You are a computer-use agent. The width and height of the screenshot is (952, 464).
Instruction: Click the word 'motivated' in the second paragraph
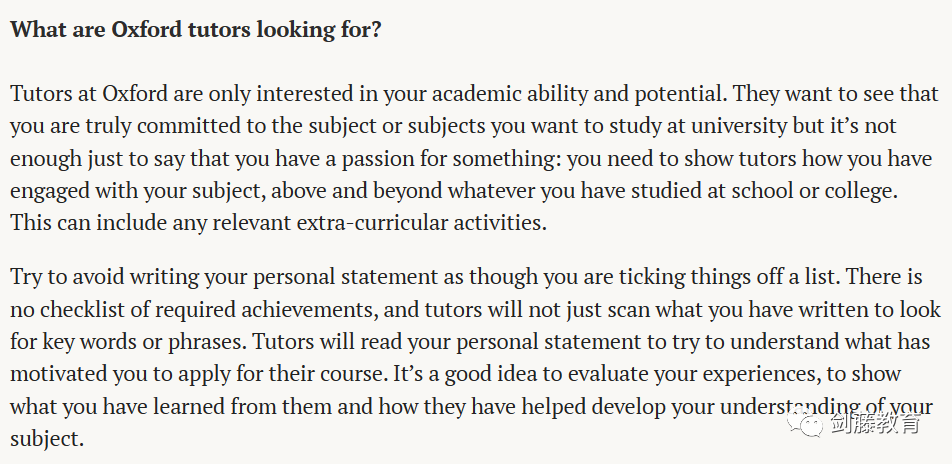tap(58, 374)
